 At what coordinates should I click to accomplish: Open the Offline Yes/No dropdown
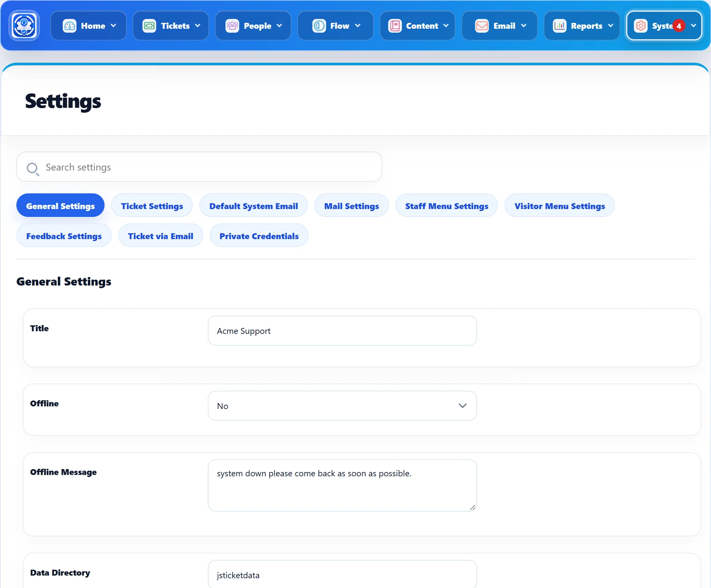(x=342, y=405)
